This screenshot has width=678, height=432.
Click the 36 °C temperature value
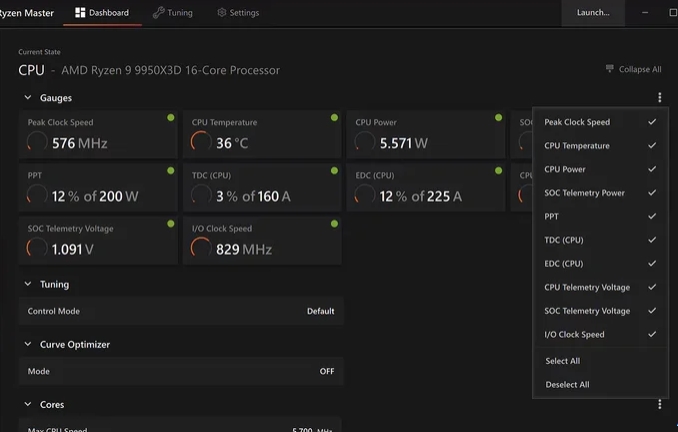(232, 143)
